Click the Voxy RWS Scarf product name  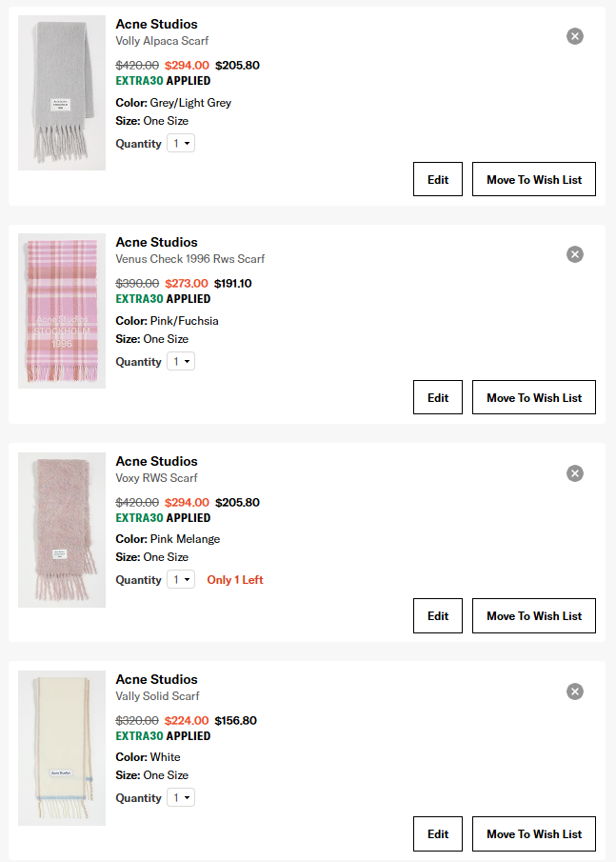pyautogui.click(x=157, y=478)
